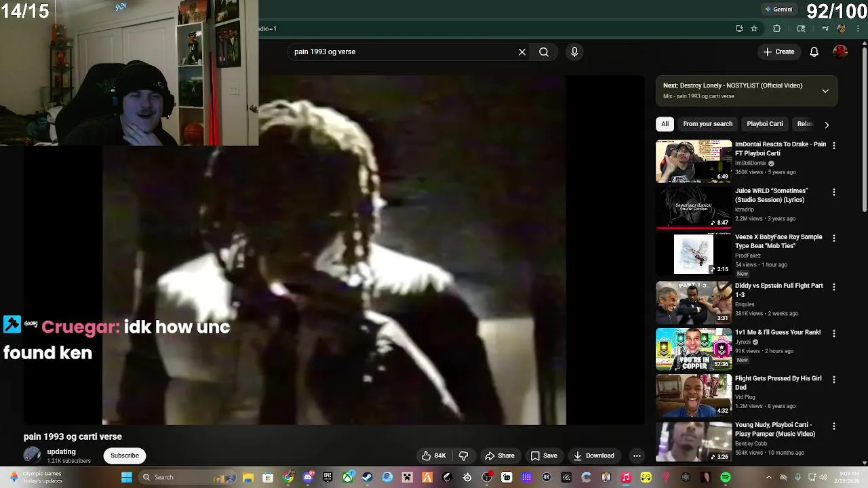Open Spotify from the taskbar

pos(726,477)
